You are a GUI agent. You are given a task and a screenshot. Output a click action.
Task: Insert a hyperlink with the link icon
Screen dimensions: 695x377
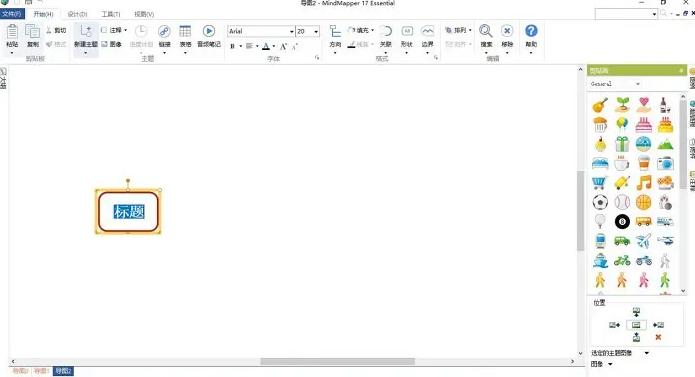point(164,31)
